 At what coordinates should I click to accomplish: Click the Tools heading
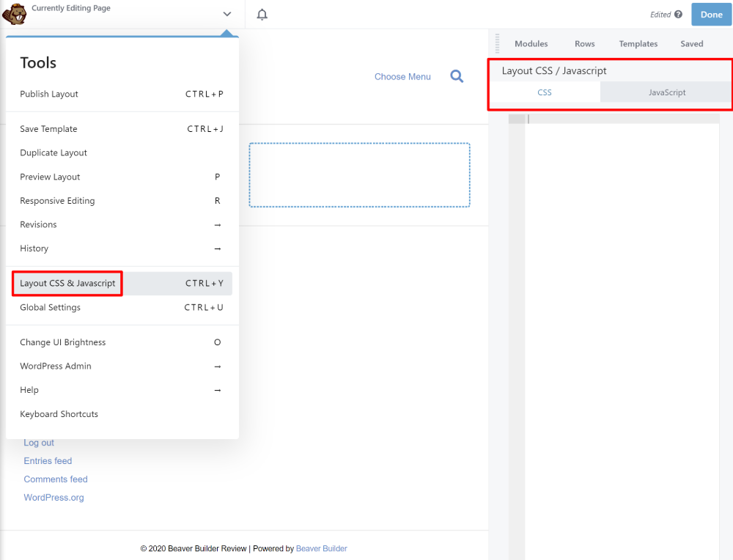38,62
